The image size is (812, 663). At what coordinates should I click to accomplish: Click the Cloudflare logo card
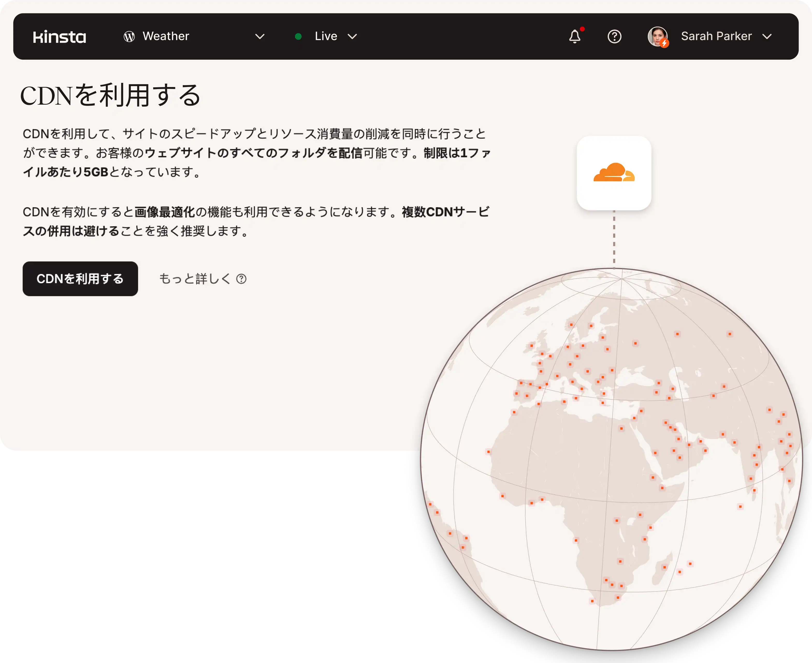point(614,173)
